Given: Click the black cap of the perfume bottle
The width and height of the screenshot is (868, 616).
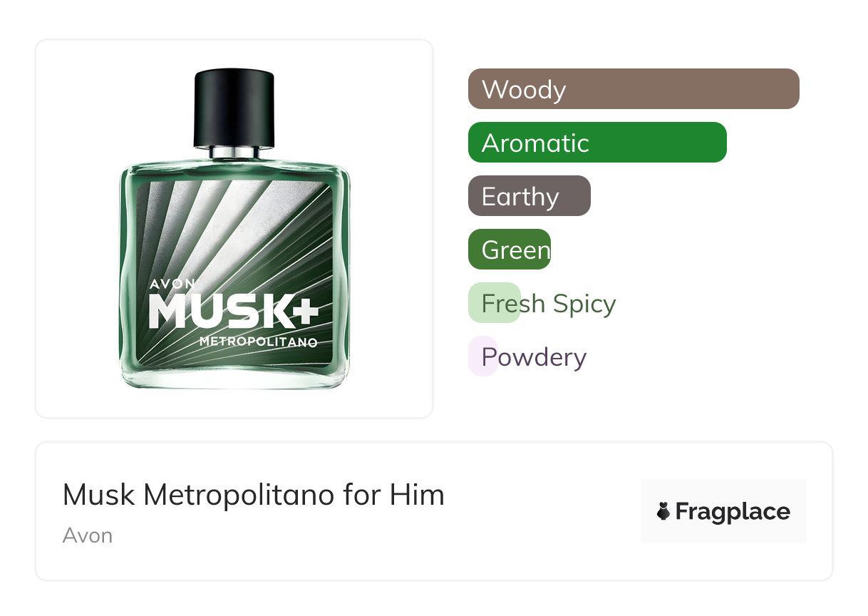Looking at the screenshot, I should pos(234,107).
